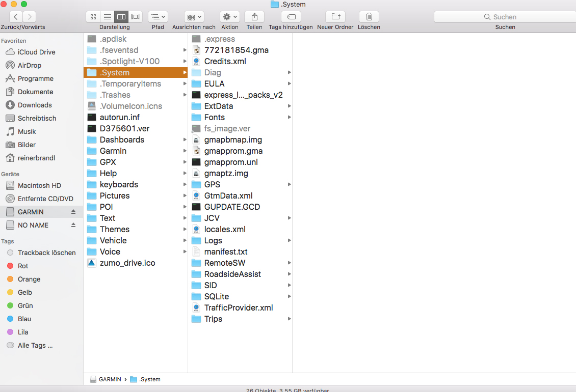Expand the EULA folder arrow
This screenshot has height=392, width=576.
(x=290, y=83)
